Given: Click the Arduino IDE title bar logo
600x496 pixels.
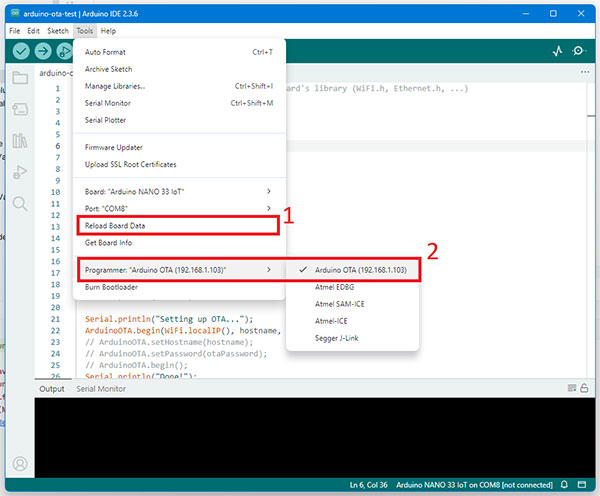Looking at the screenshot, I should (15, 13).
